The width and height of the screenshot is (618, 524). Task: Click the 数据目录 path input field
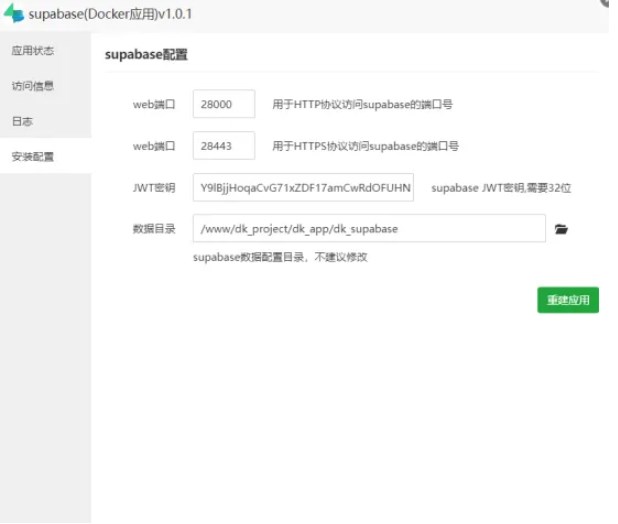369,229
